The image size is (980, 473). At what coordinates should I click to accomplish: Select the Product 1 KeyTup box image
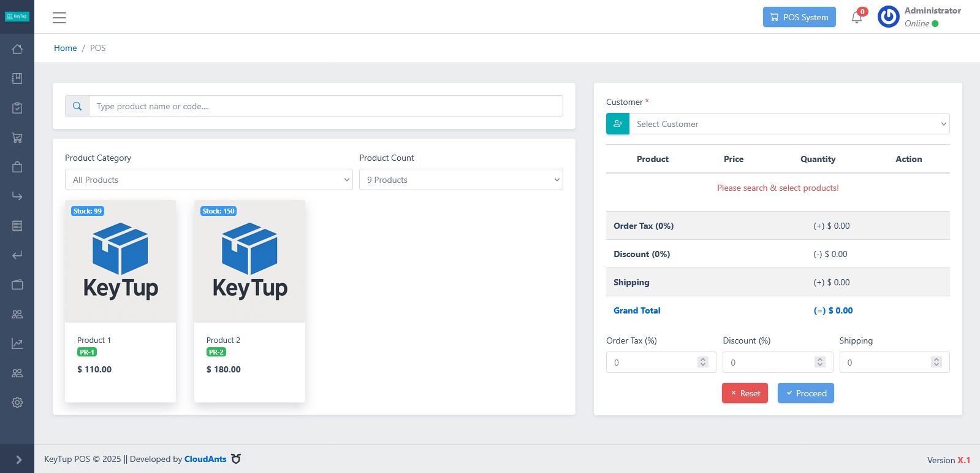(120, 261)
